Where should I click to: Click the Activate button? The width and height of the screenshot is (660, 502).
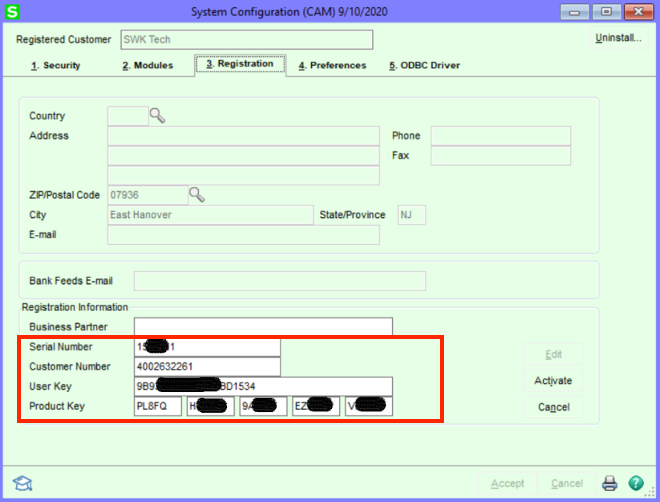[553, 380]
